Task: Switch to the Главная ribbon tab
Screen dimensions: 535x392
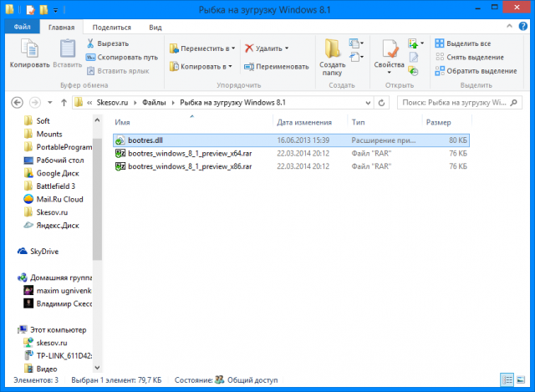Action: click(61, 28)
